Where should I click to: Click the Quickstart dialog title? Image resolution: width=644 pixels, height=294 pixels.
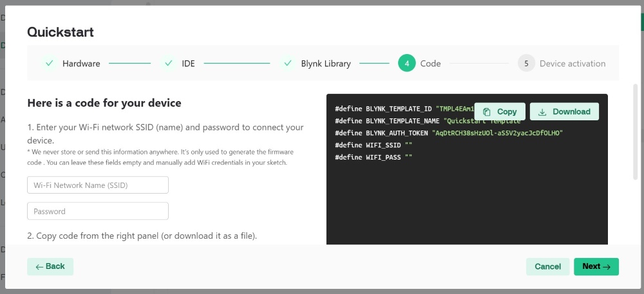point(61,32)
